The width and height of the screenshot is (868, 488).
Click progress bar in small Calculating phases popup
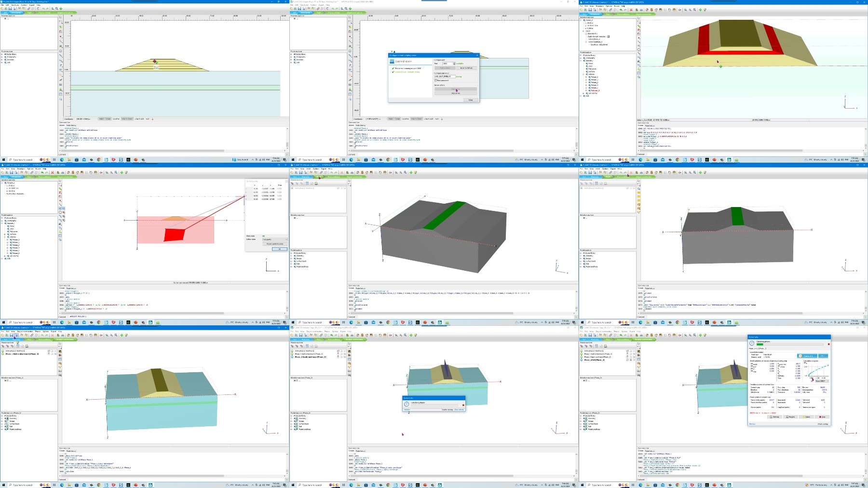click(434, 405)
